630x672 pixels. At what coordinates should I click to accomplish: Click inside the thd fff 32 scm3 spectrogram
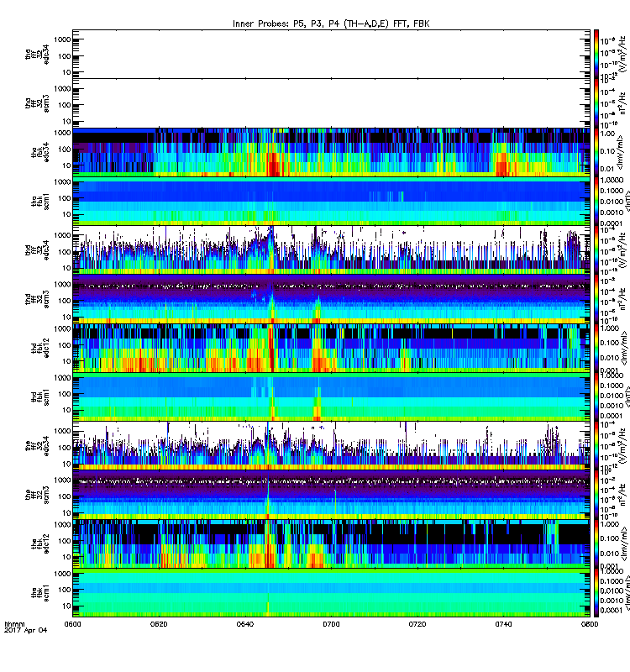click(331, 299)
